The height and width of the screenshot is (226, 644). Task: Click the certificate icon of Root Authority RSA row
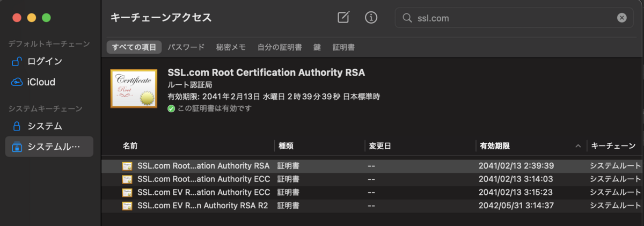click(x=127, y=166)
